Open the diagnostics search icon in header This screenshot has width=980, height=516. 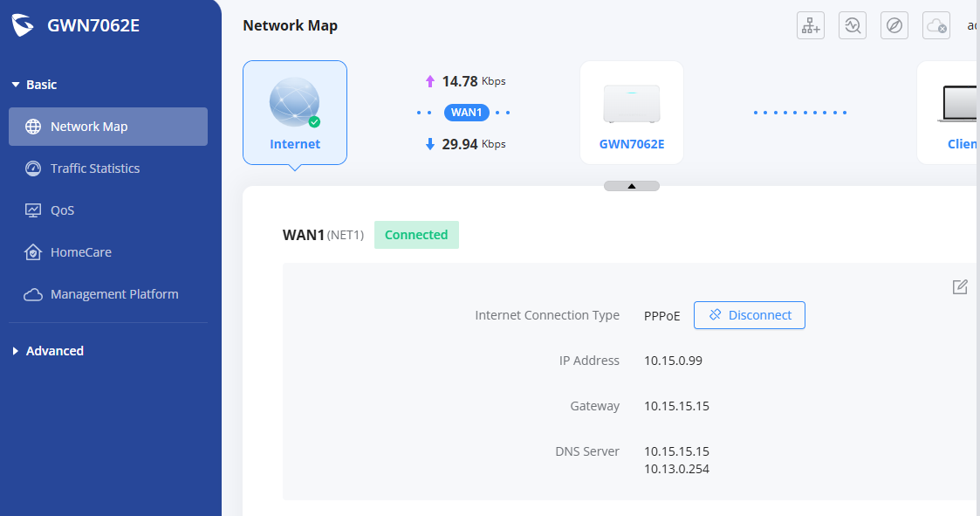click(x=853, y=25)
